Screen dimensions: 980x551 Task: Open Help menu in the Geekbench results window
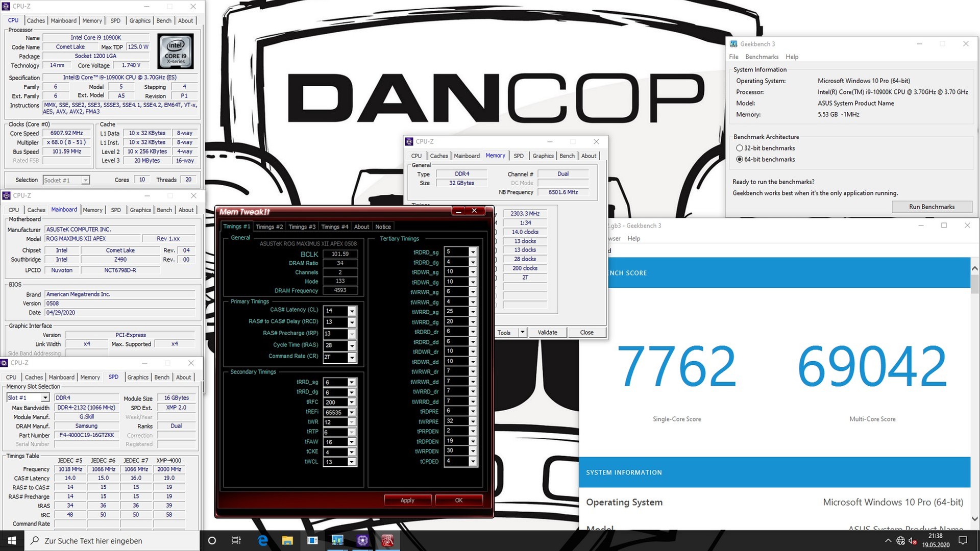(633, 238)
